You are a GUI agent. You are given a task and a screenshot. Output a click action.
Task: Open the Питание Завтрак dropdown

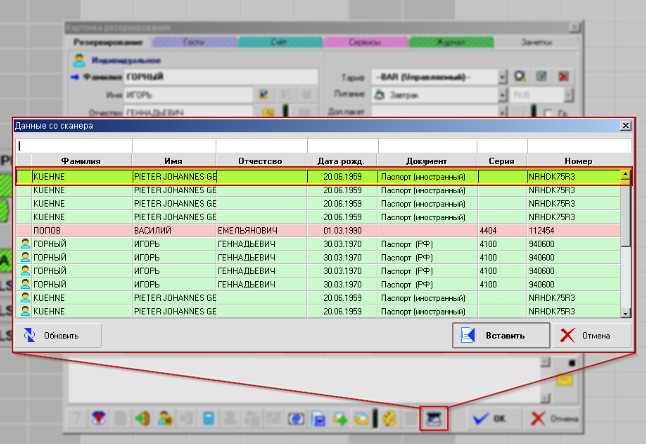(x=501, y=95)
